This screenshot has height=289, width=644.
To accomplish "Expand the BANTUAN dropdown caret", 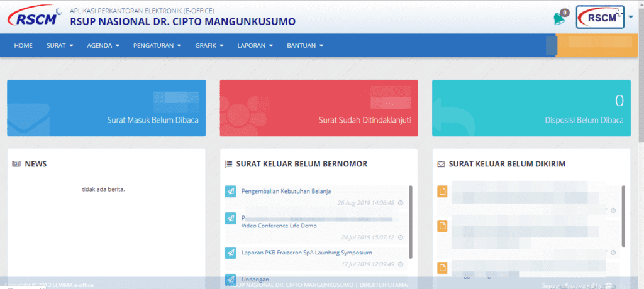I will click(x=321, y=46).
